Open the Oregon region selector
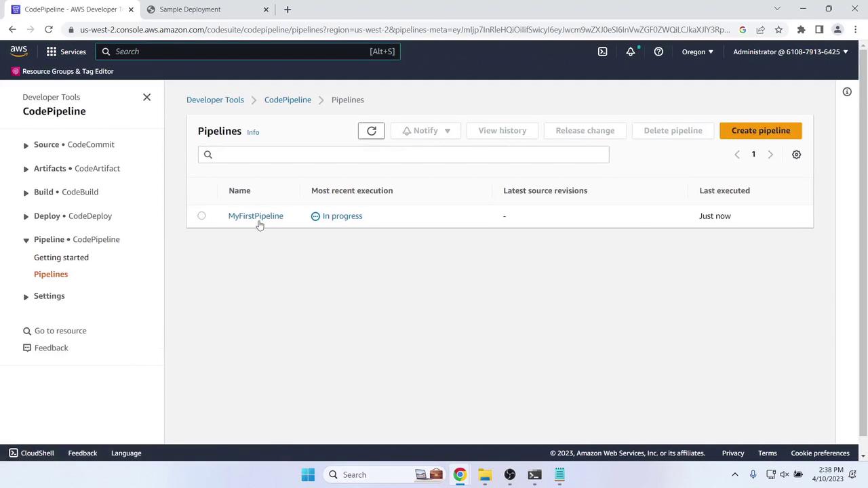The image size is (868, 488). pos(697,52)
